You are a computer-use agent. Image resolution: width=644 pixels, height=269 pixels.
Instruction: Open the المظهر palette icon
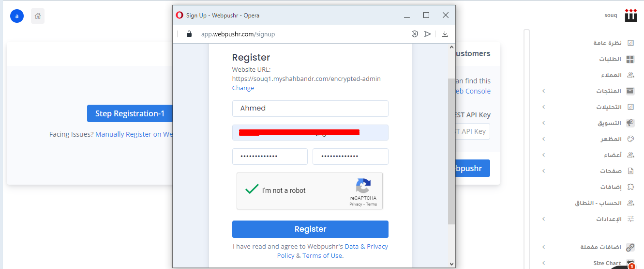[x=630, y=139]
